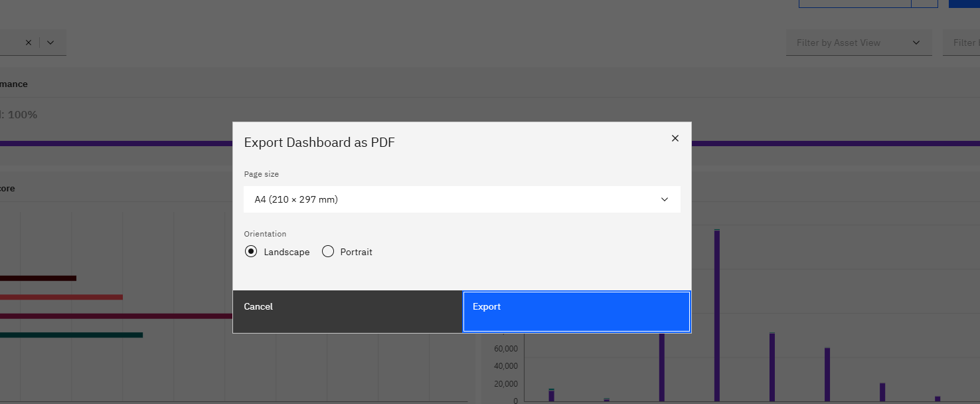The image size is (980, 404).
Task: Cancel the PDF export
Action: coord(347,312)
